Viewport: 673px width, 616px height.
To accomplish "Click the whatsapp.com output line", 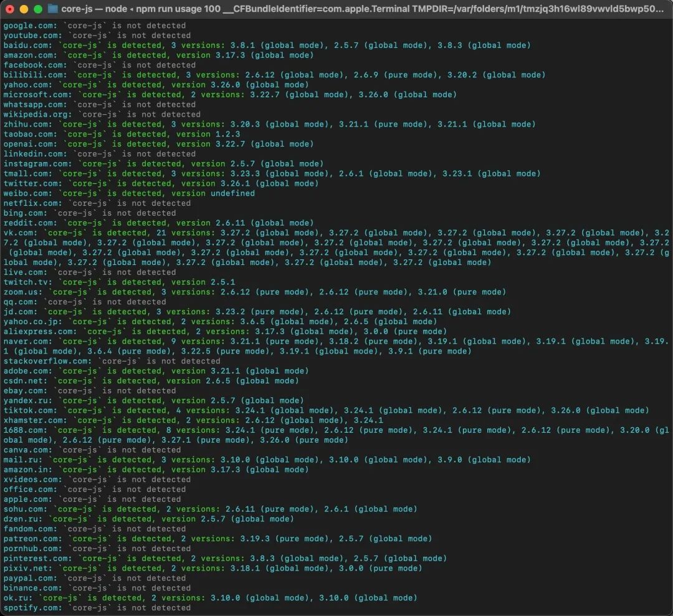I will click(100, 105).
